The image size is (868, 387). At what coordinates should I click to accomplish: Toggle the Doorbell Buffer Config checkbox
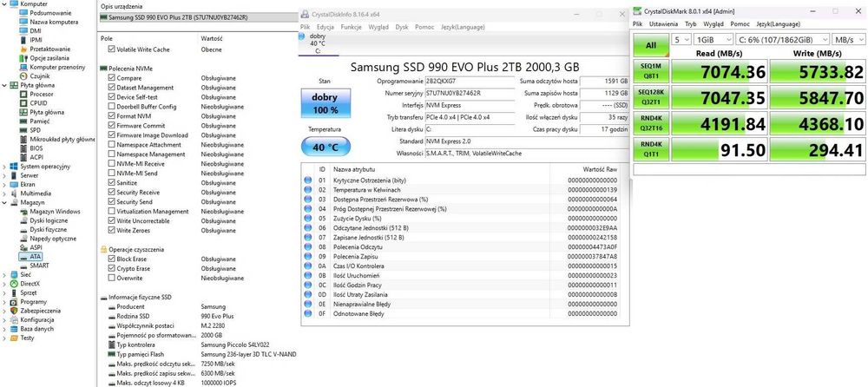tap(111, 107)
